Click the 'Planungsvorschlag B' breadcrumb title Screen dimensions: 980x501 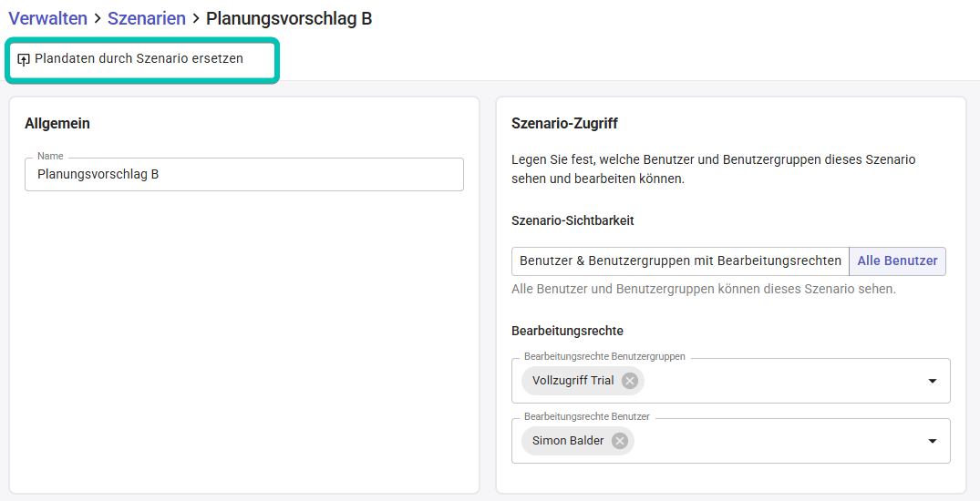pos(289,19)
